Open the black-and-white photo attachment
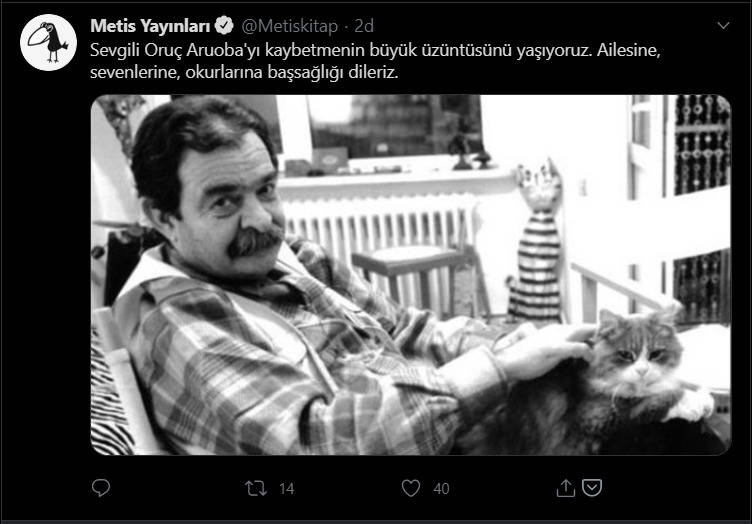The image size is (752, 524). (x=411, y=275)
